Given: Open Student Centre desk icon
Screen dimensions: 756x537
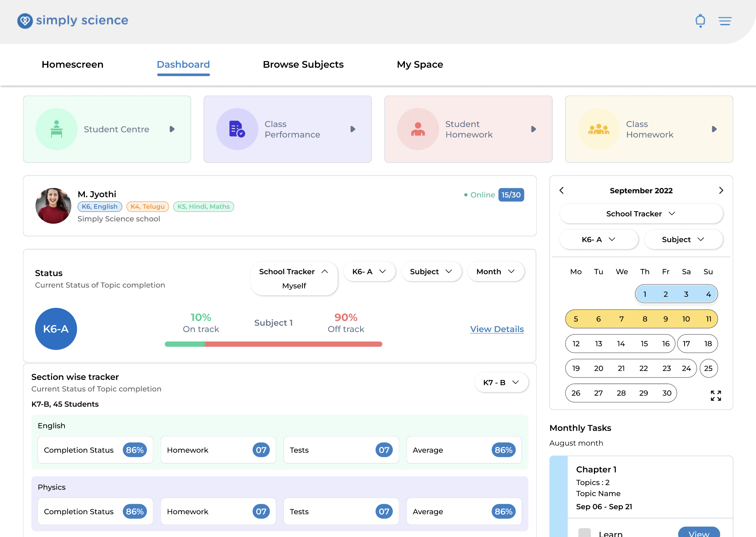Looking at the screenshot, I should point(57,129).
